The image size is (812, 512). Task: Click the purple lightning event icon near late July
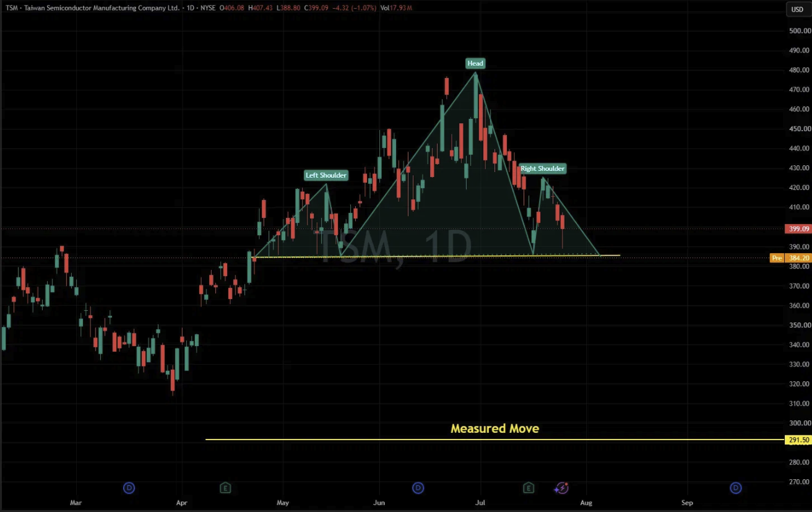(x=561, y=488)
